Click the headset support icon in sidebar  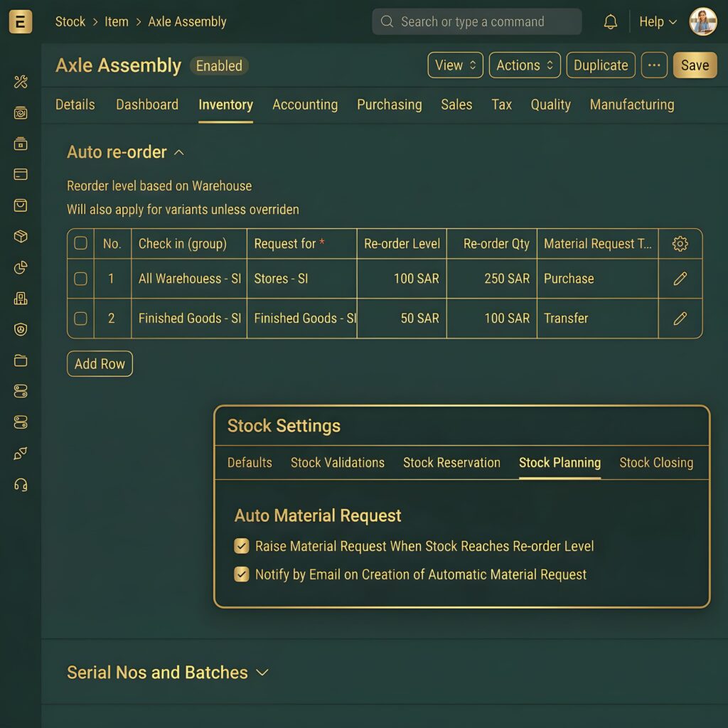(x=21, y=485)
